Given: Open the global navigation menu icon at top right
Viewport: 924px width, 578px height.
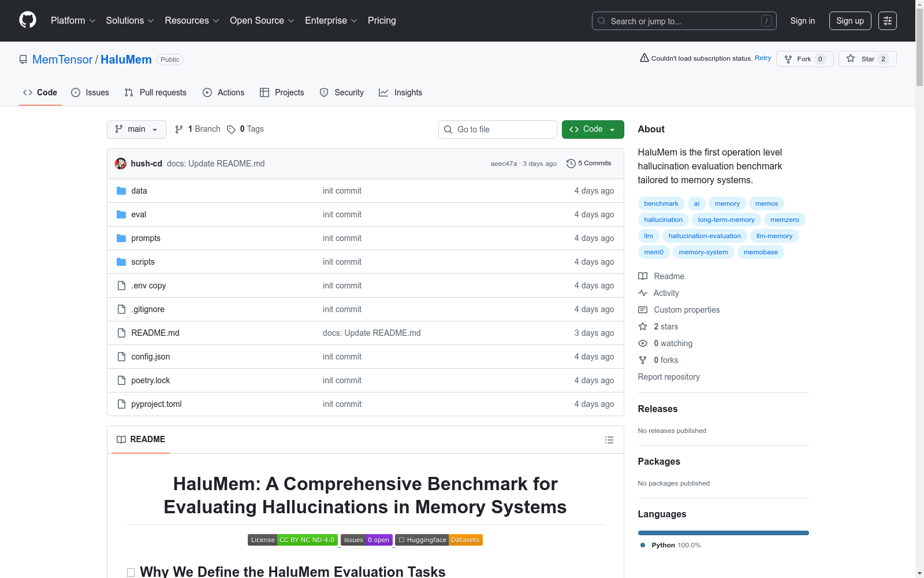Looking at the screenshot, I should 888,21.
